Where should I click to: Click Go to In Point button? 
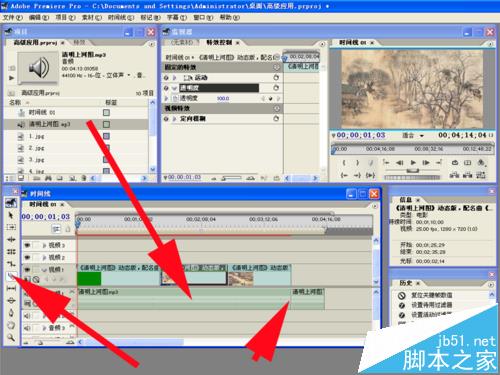click(x=344, y=175)
